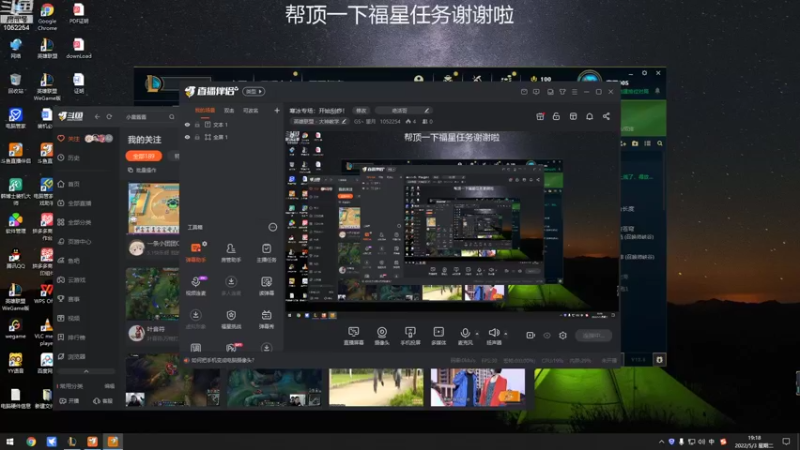Open 房管助手 tool in the toolbox
Screen dimensions: 800x450
click(x=231, y=252)
